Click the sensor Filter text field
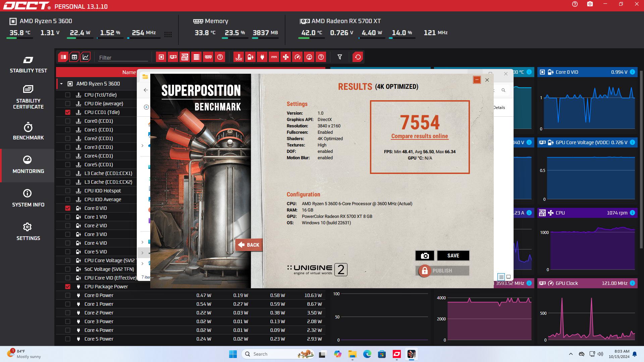This screenshot has height=362, width=644. (x=123, y=58)
